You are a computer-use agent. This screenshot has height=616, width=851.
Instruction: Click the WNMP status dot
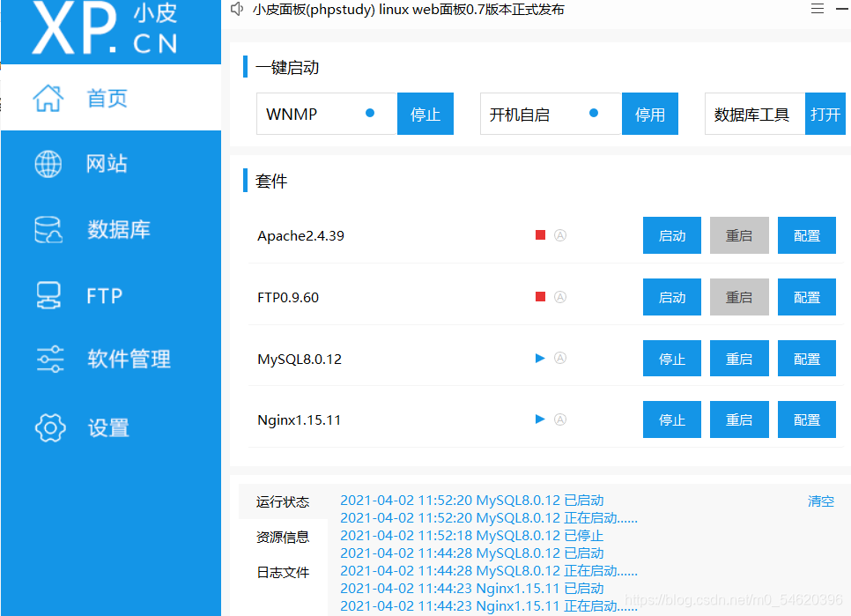[x=370, y=113]
